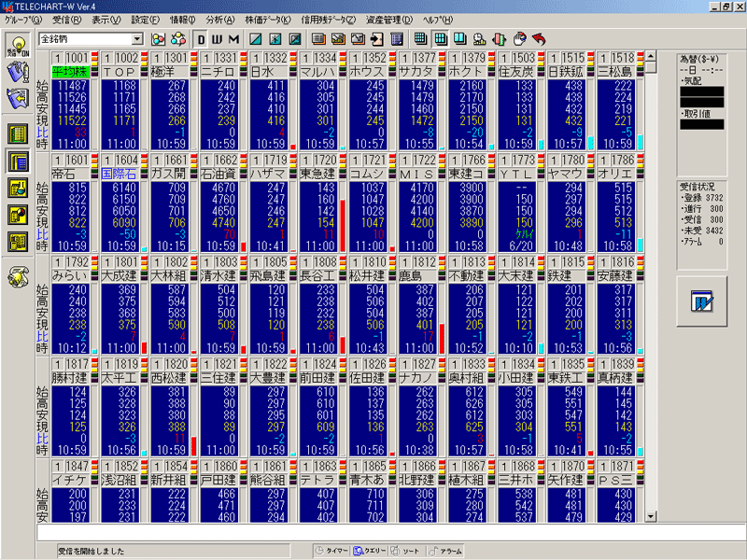Click the telephone connection sidebar icon

click(x=18, y=276)
